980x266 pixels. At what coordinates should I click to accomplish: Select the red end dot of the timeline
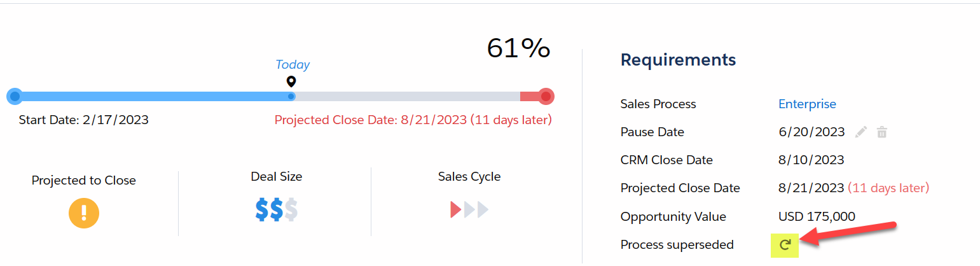(546, 97)
